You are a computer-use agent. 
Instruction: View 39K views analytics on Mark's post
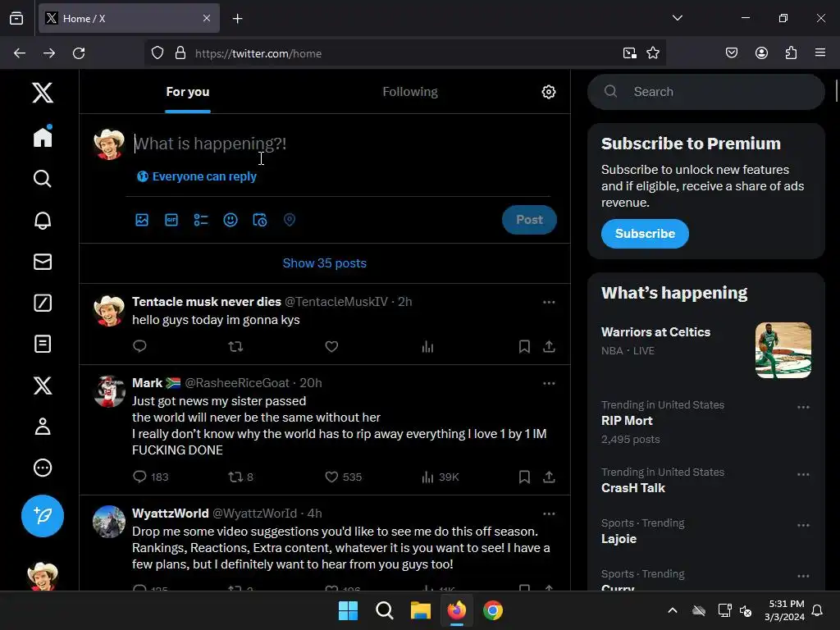tap(441, 477)
